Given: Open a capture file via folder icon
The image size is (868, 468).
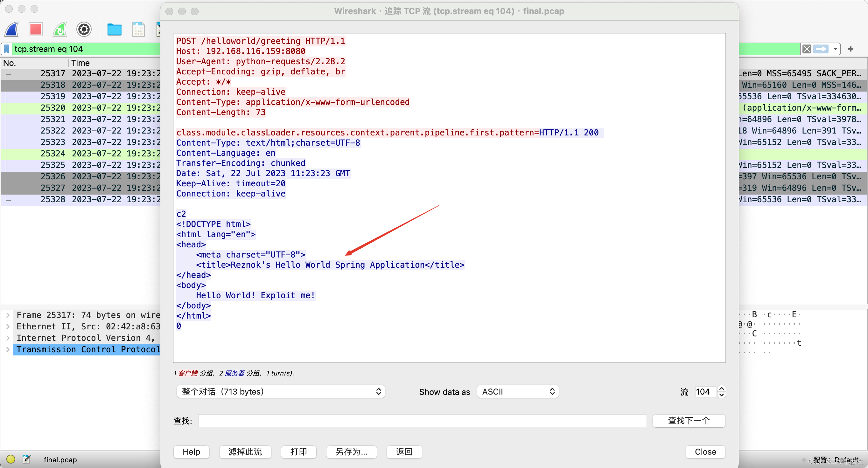Looking at the screenshot, I should click(x=114, y=30).
